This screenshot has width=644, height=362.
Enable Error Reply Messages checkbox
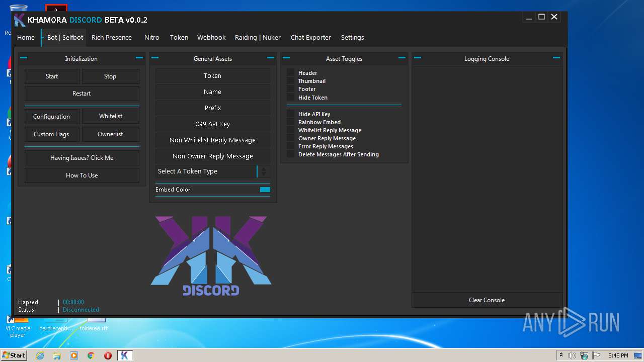pyautogui.click(x=290, y=146)
